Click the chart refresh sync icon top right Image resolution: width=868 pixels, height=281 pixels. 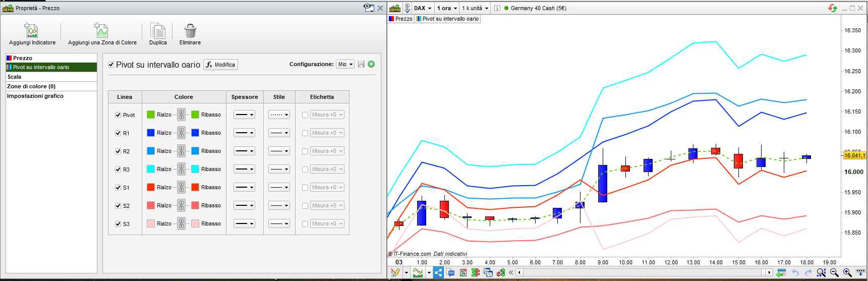[x=832, y=8]
